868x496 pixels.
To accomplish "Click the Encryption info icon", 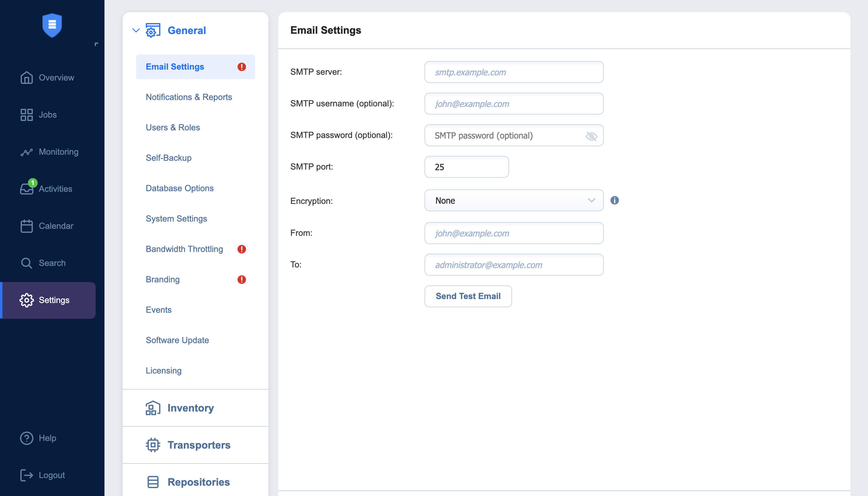I will (x=614, y=200).
